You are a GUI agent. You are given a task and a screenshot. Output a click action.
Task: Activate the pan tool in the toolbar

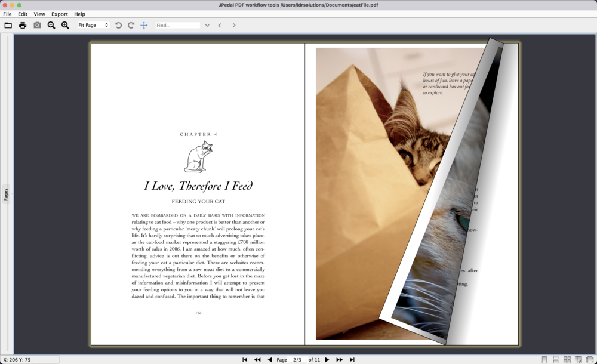[143, 25]
